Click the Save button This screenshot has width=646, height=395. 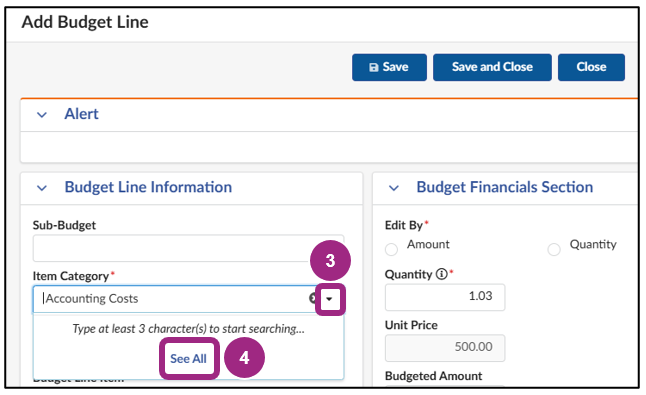[x=389, y=67]
